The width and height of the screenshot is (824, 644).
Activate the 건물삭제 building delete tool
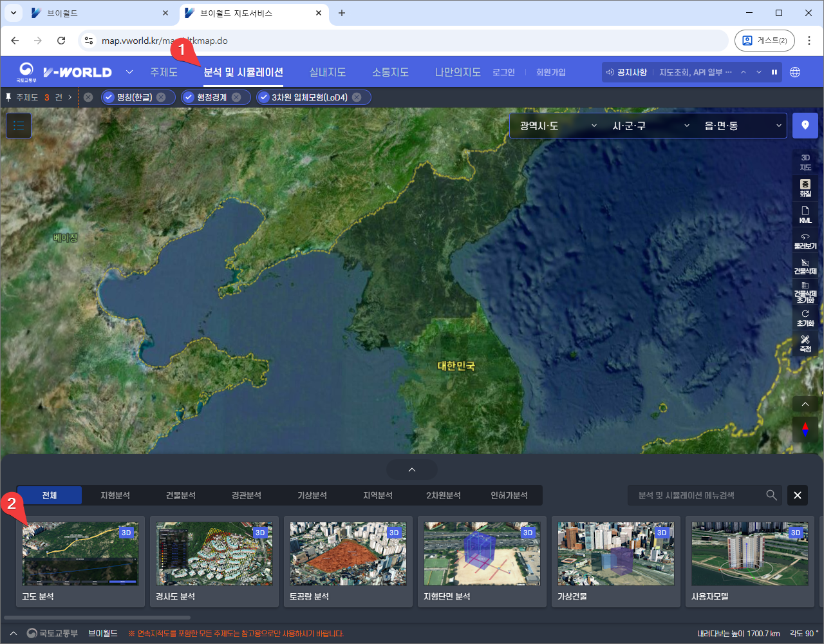805,266
